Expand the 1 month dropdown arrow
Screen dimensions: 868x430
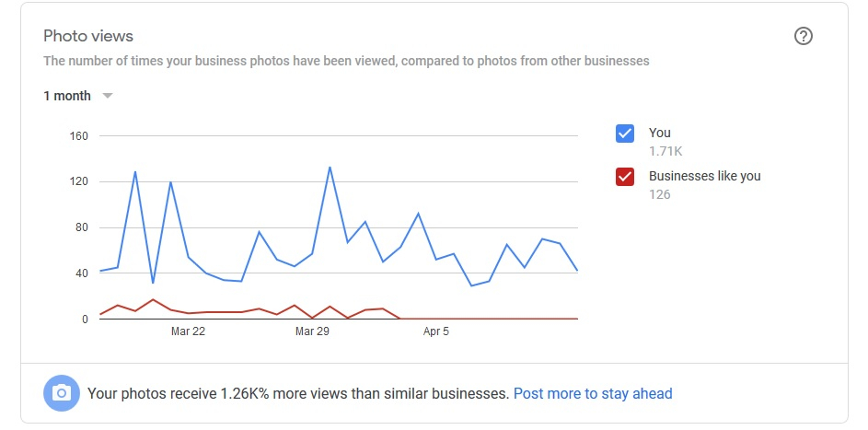point(108,96)
